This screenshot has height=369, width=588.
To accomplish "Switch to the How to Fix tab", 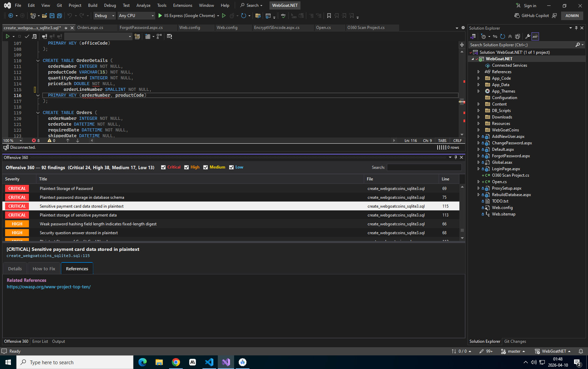I will pos(44,269).
